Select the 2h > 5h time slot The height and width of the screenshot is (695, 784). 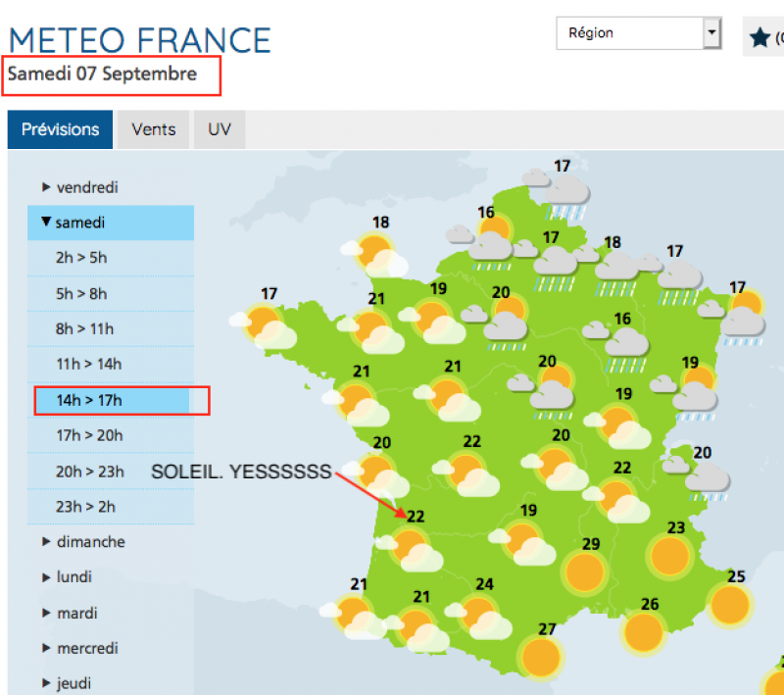coord(111,258)
